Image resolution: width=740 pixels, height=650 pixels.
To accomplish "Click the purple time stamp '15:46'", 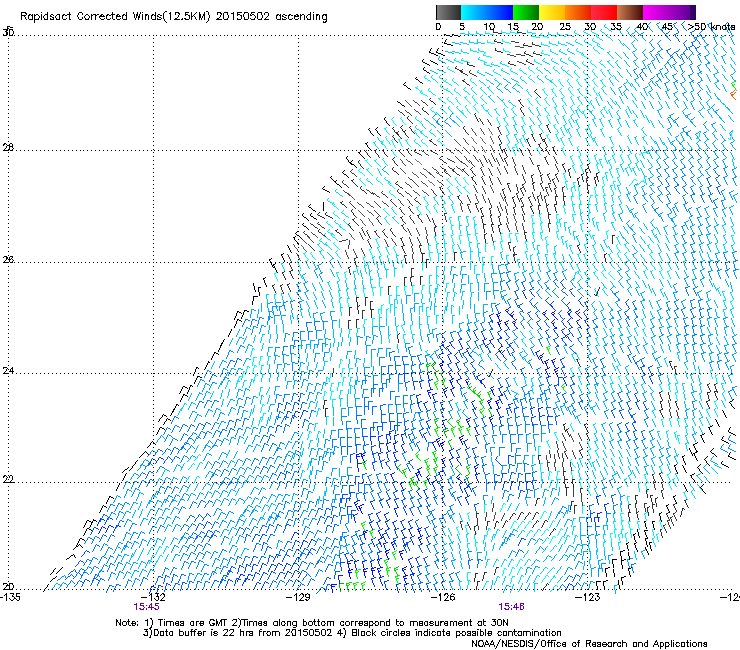I will (512, 607).
